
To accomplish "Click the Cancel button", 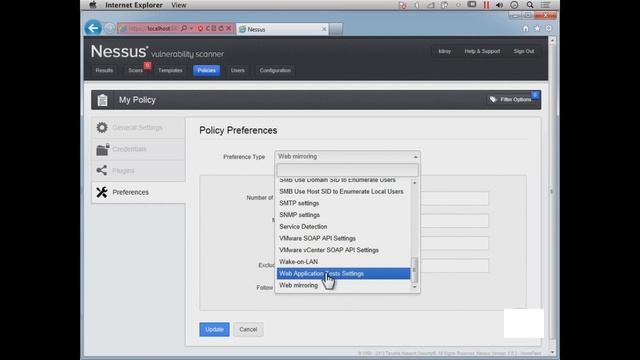I will point(248,329).
